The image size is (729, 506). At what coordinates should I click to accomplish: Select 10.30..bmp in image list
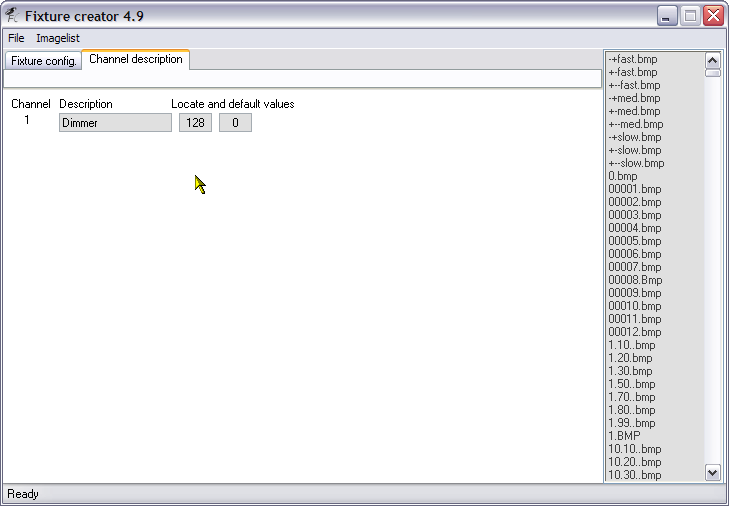[634, 475]
